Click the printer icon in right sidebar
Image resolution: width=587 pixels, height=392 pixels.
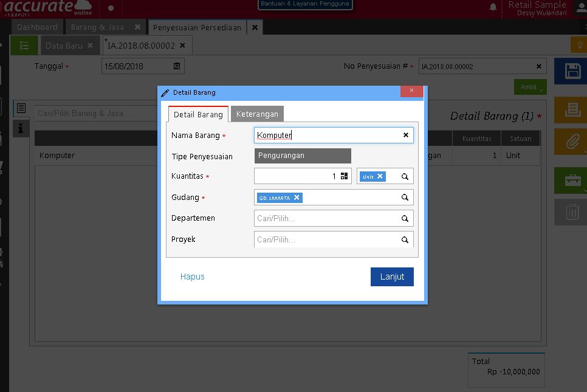[572, 110]
